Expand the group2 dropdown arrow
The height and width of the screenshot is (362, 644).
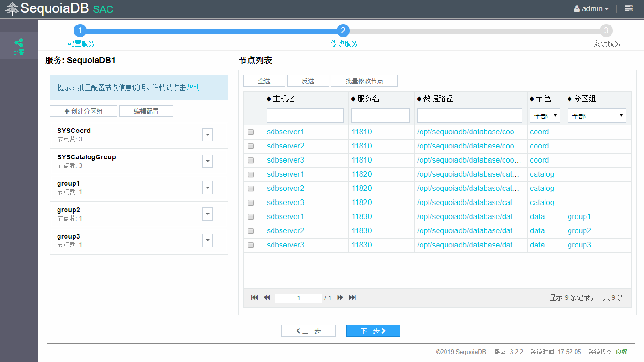click(x=207, y=214)
